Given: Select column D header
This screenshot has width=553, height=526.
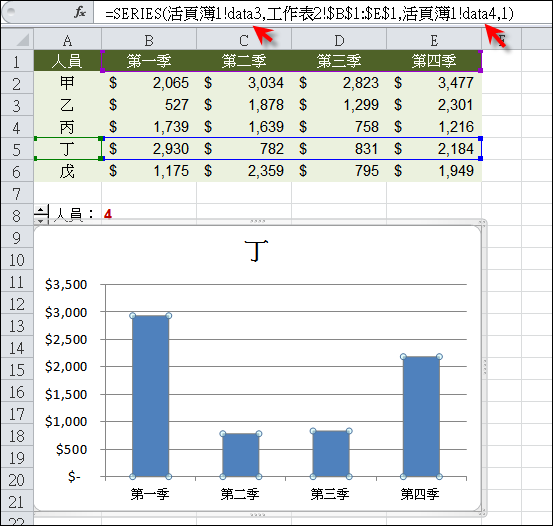Looking at the screenshot, I should point(339,40).
